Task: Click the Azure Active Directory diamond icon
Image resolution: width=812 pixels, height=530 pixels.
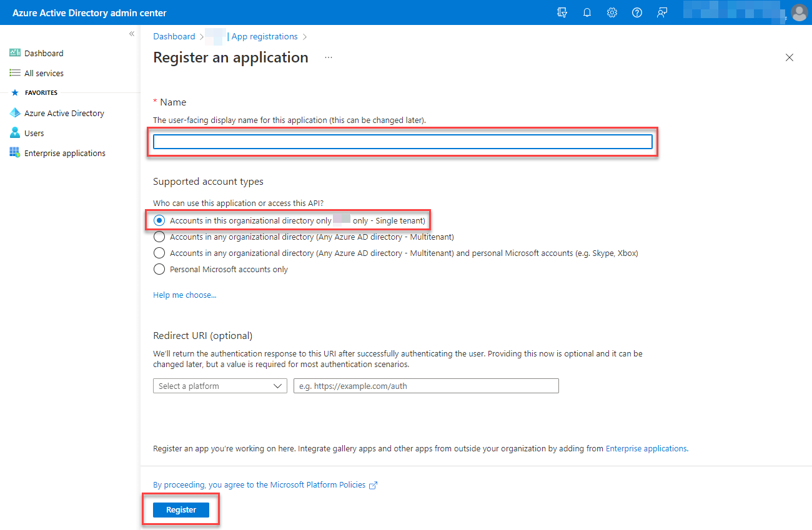Action: (x=15, y=113)
